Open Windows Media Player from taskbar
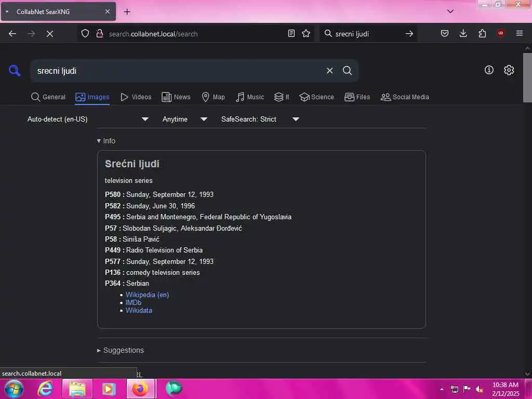This screenshot has width=532, height=399. [109, 389]
